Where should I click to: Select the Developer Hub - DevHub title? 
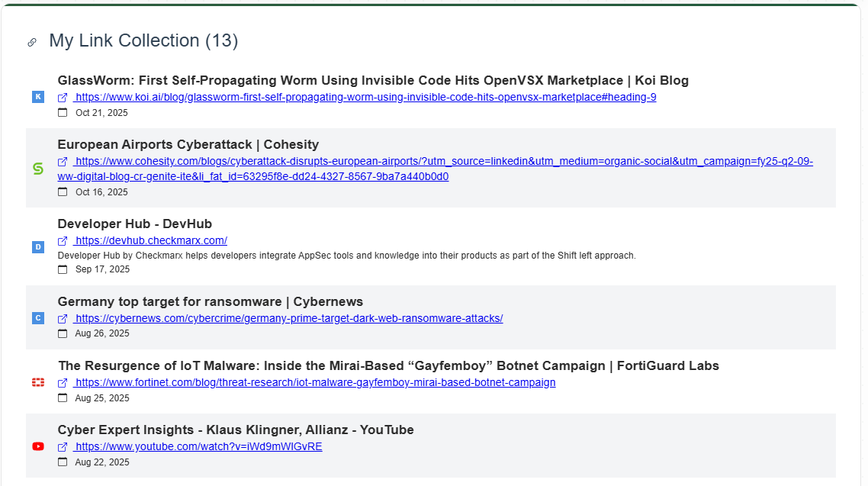click(135, 224)
